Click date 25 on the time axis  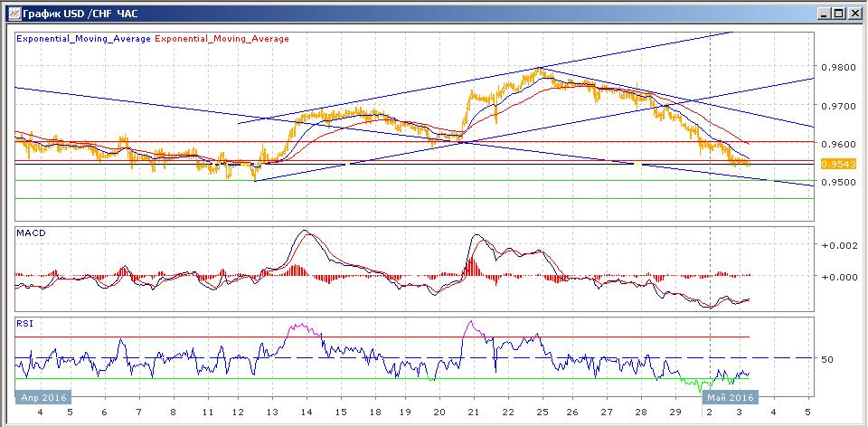coord(542,412)
